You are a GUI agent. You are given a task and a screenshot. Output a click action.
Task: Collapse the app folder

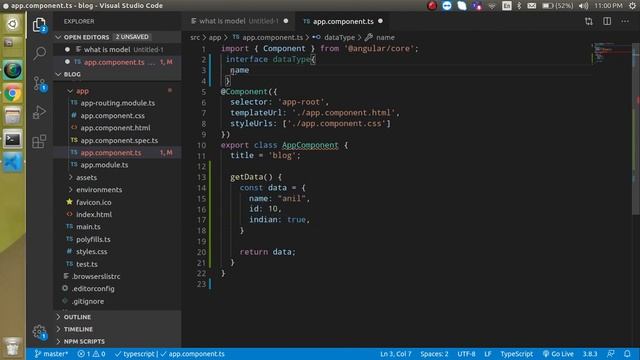click(x=118, y=91)
